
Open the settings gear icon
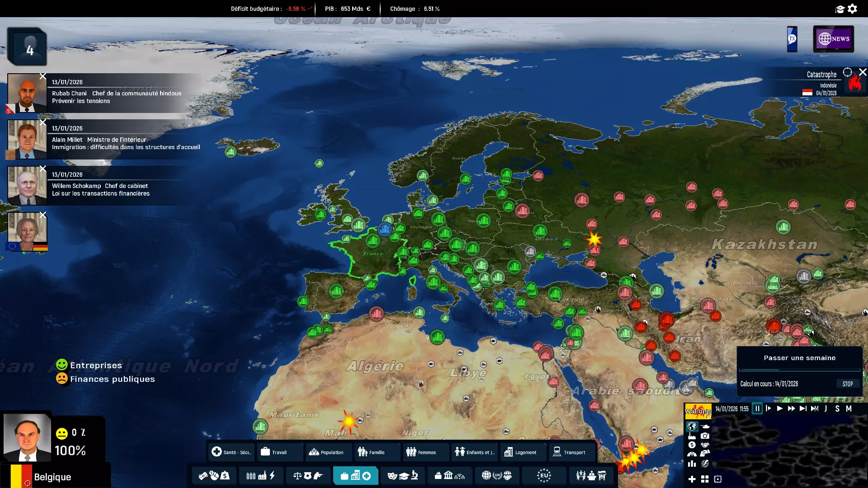tap(853, 9)
